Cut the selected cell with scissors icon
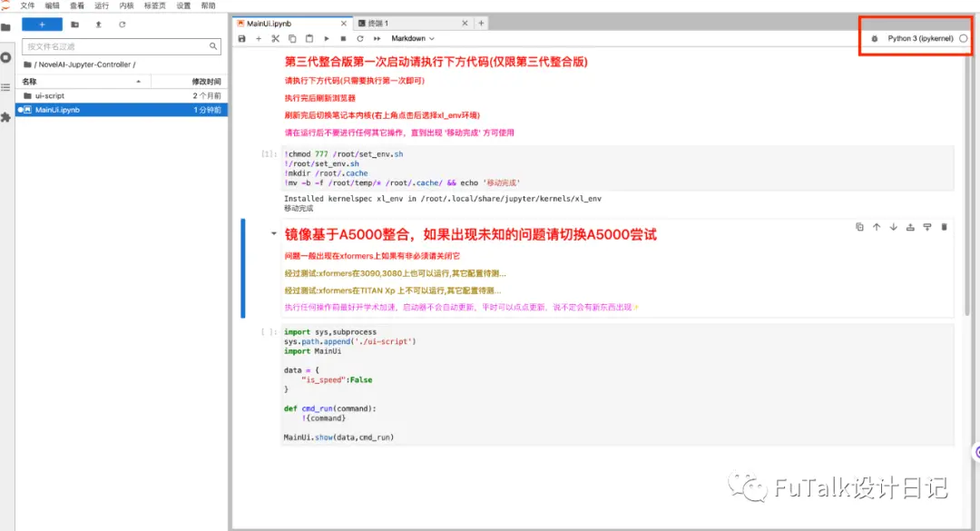This screenshot has height=531, width=980. click(x=276, y=39)
